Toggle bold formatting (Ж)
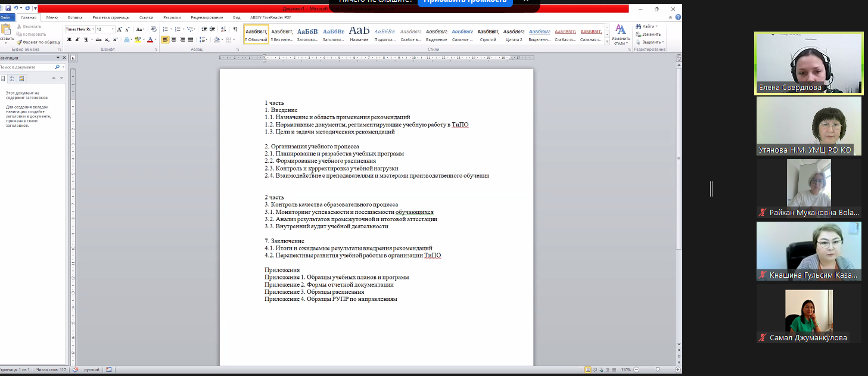Screen dimensions: 868x376 click(69, 40)
